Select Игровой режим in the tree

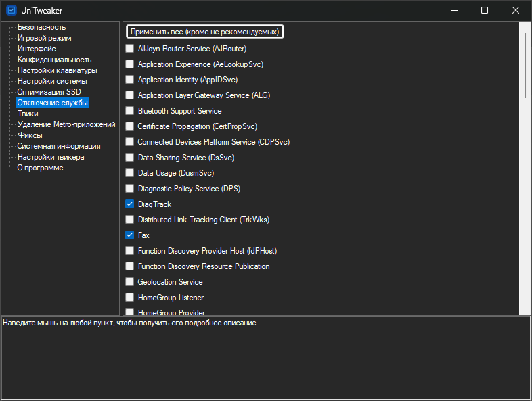click(x=44, y=38)
